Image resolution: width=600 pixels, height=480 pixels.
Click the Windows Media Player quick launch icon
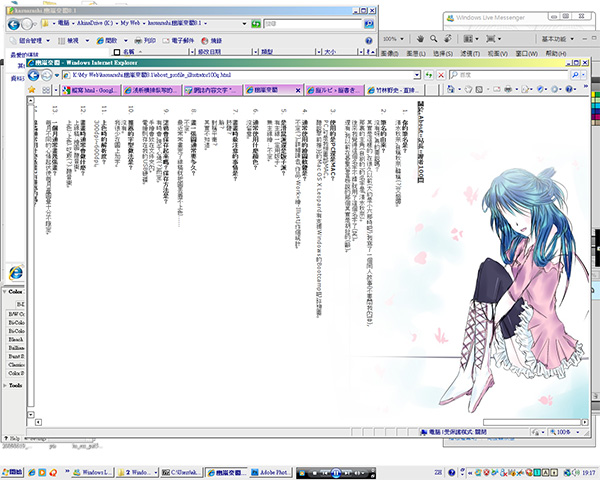[42, 473]
